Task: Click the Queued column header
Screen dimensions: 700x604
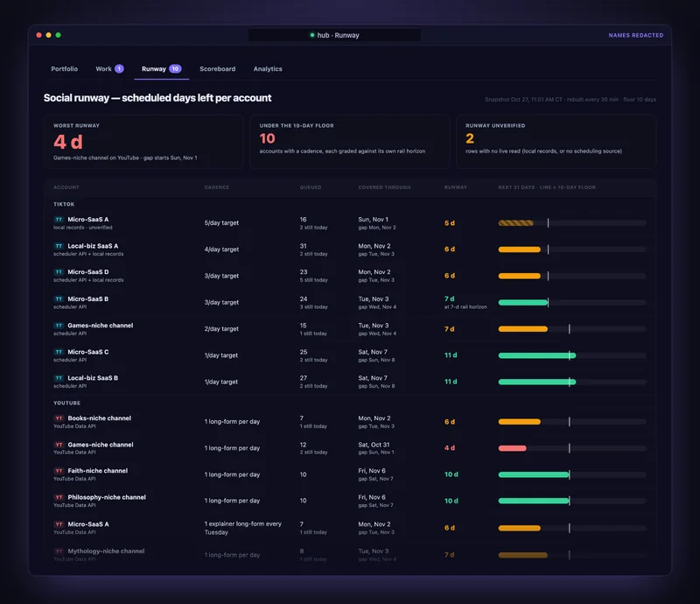Action: (311, 187)
